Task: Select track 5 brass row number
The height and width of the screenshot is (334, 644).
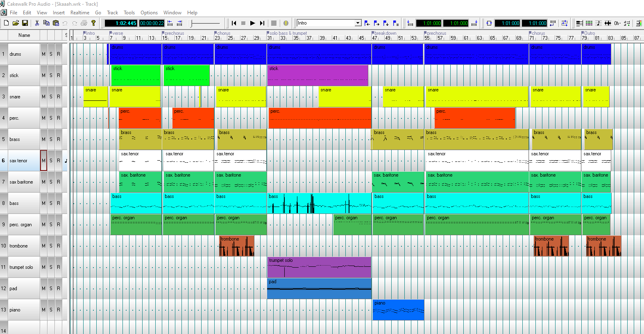Action: (4, 139)
